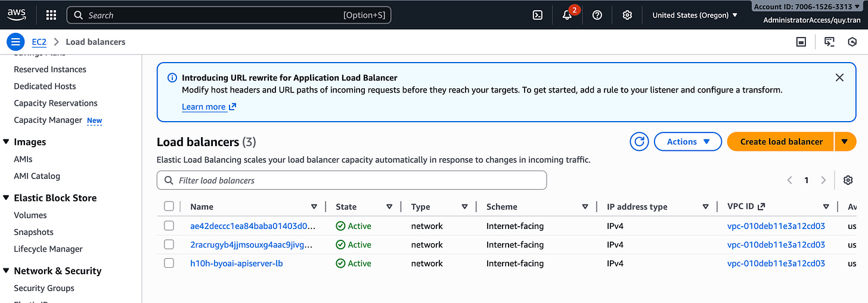This screenshot has width=868, height=303.
Task: Go to next page of load balancers
Action: pyautogui.click(x=823, y=180)
